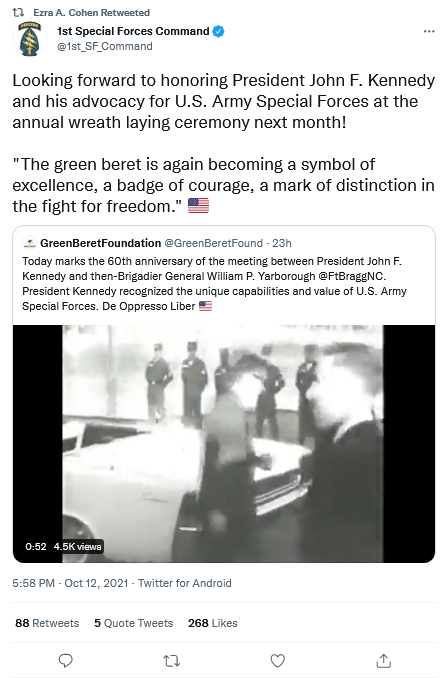
Task: View the 88 Retweets list
Action: point(47,623)
